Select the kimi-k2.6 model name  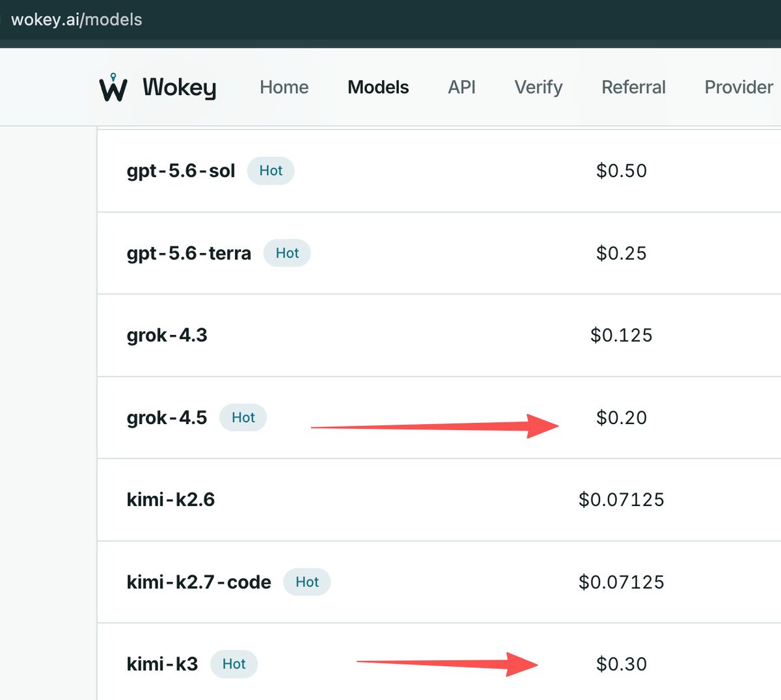pyautogui.click(x=171, y=500)
